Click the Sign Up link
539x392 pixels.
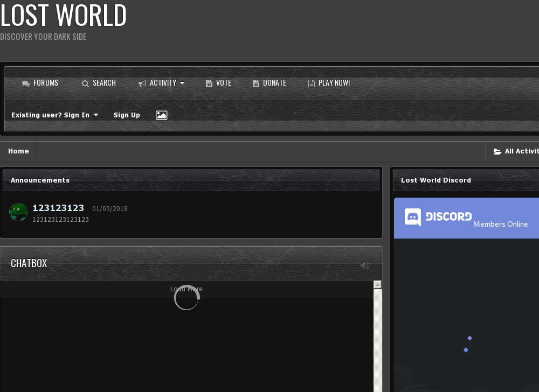(x=127, y=115)
